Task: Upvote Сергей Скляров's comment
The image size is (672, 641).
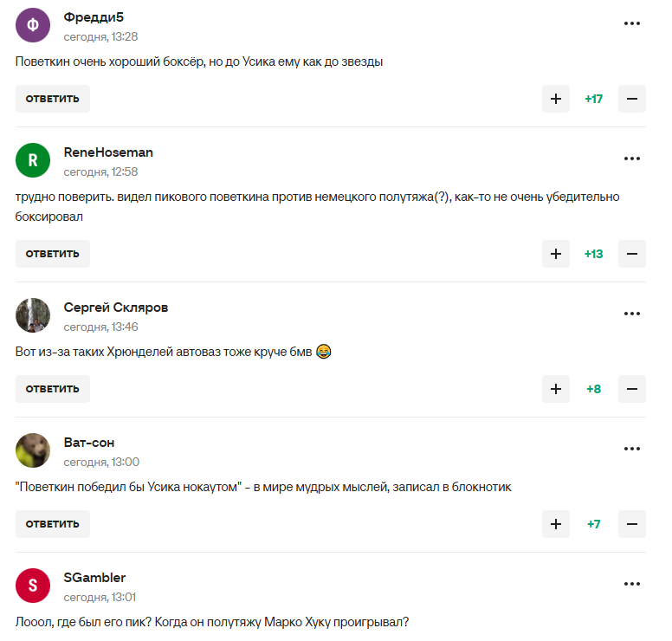Action: (x=556, y=389)
